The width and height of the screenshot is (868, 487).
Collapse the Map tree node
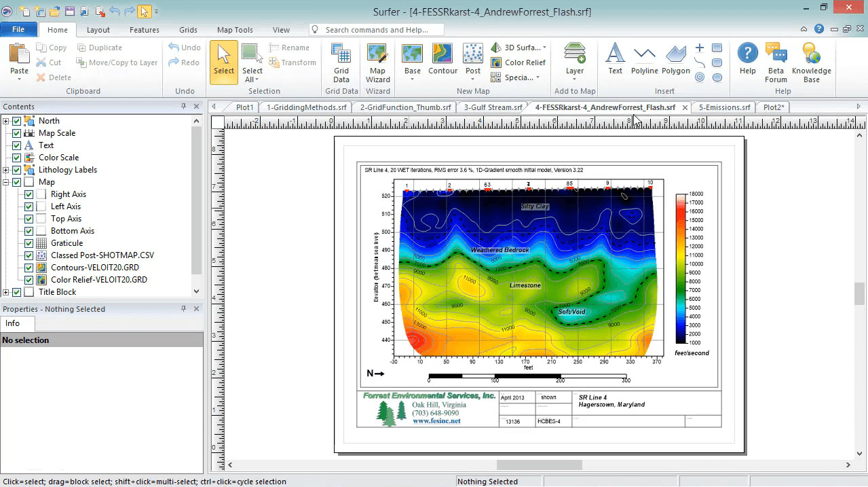6,182
